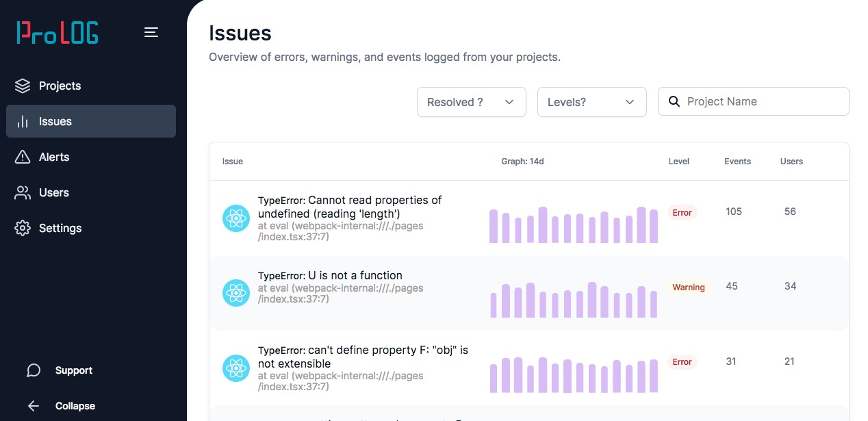Click the users count 21
868x421 pixels.
tap(789, 361)
